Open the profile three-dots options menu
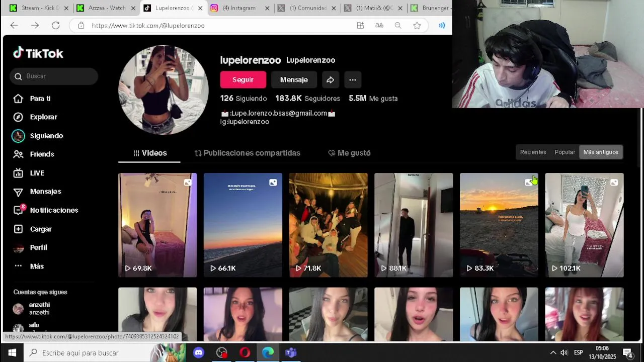This screenshot has height=362, width=644. point(353,80)
